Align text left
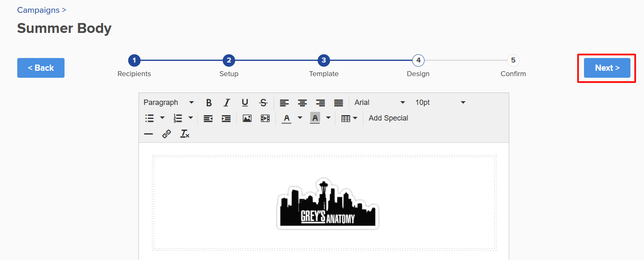 tap(284, 102)
